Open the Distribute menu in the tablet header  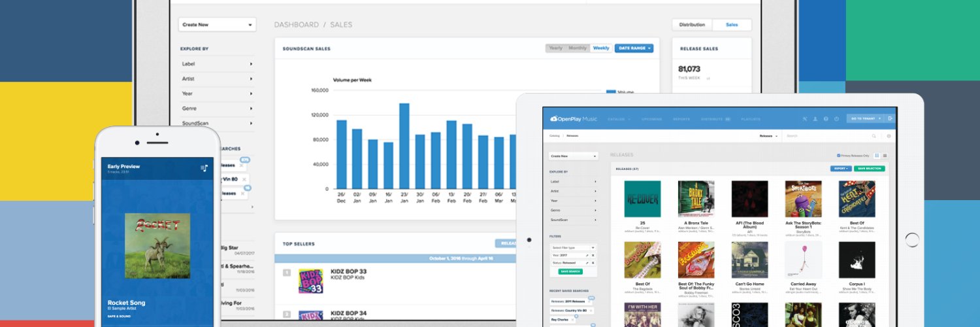coord(715,119)
